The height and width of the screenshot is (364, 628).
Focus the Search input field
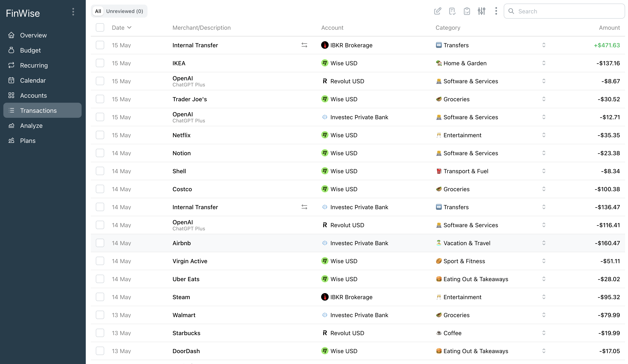point(564,11)
